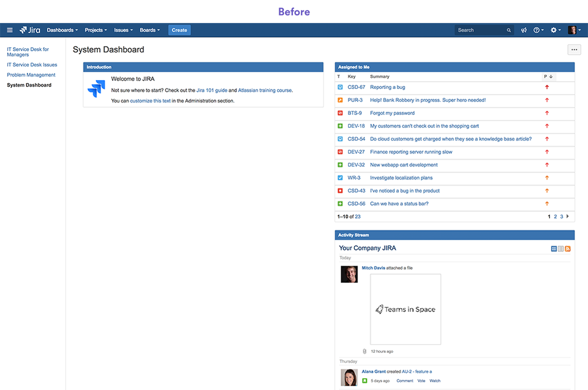This screenshot has height=390, width=588.
Task: Click the orange priority arrow for WR-3
Action: (547, 178)
